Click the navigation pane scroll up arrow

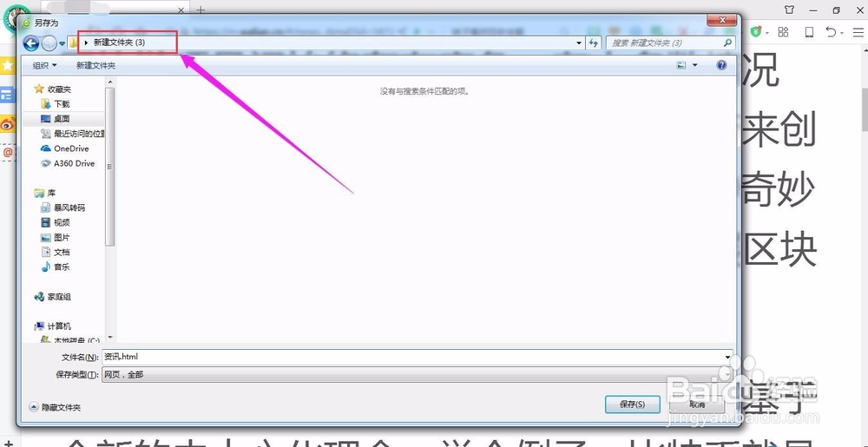pos(109,82)
